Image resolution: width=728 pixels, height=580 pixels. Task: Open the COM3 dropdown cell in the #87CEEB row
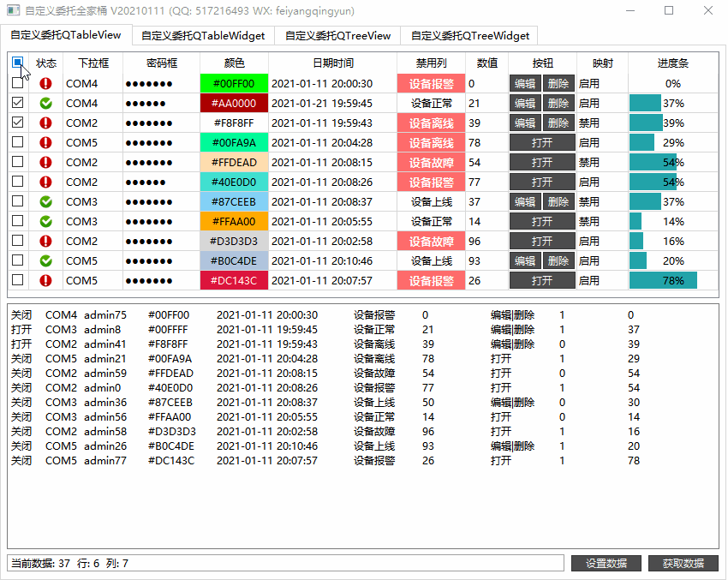pyautogui.click(x=92, y=202)
